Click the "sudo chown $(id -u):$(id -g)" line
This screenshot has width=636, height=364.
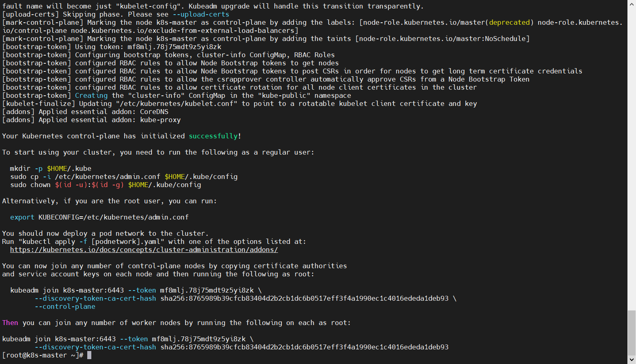pos(106,185)
